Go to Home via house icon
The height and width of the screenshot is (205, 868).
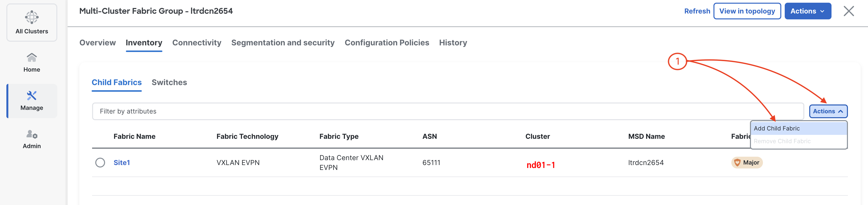pyautogui.click(x=32, y=58)
